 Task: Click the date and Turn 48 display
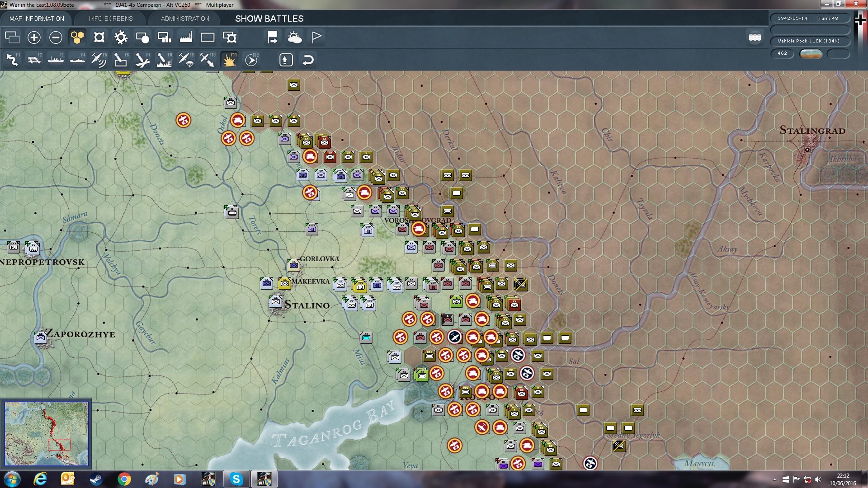[x=809, y=19]
